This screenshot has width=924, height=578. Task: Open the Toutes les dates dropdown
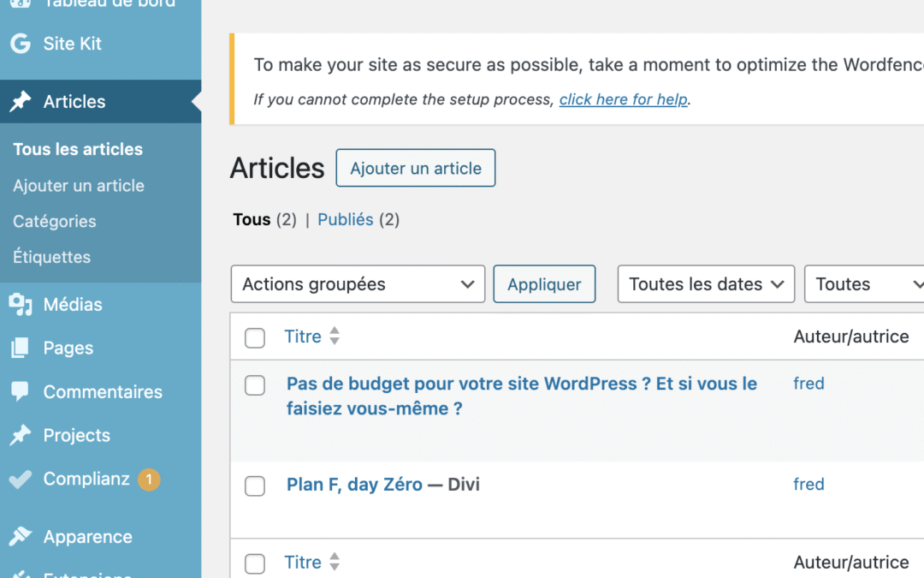706,284
